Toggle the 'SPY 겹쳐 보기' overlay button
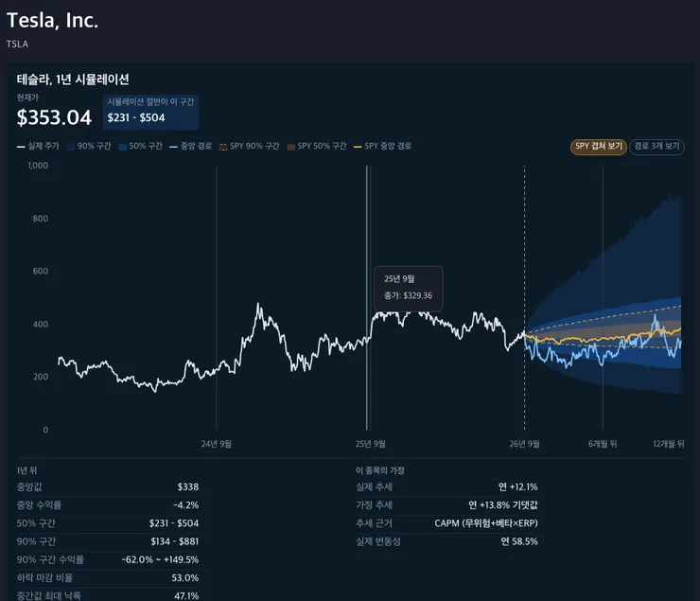Image resolution: width=700 pixels, height=601 pixels. point(599,147)
